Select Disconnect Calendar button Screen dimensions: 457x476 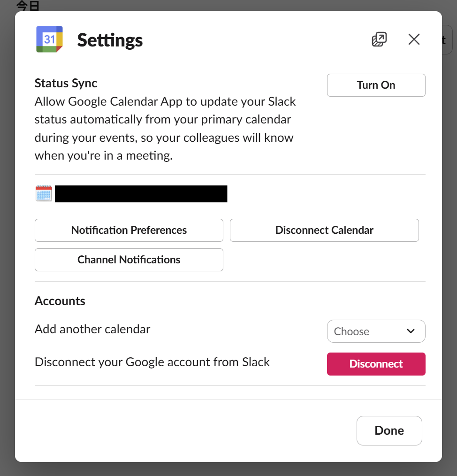click(324, 230)
